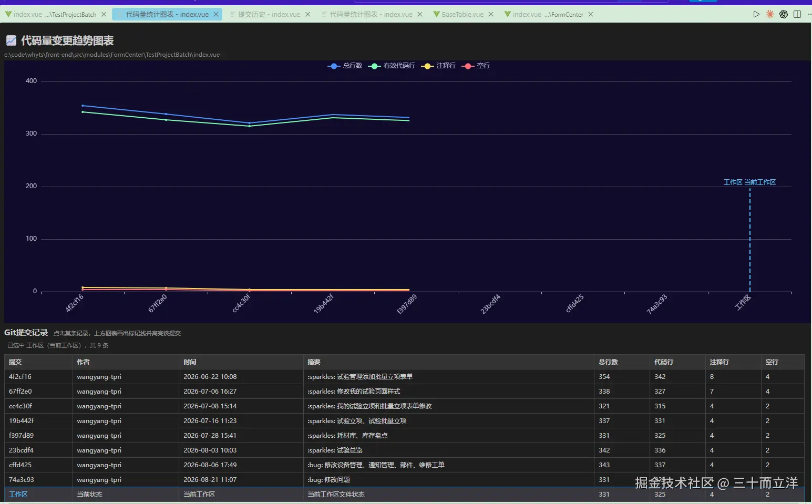The height and width of the screenshot is (504, 812).
Task: Select commit 23bcdf4 in the Git table
Action: (x=404, y=450)
